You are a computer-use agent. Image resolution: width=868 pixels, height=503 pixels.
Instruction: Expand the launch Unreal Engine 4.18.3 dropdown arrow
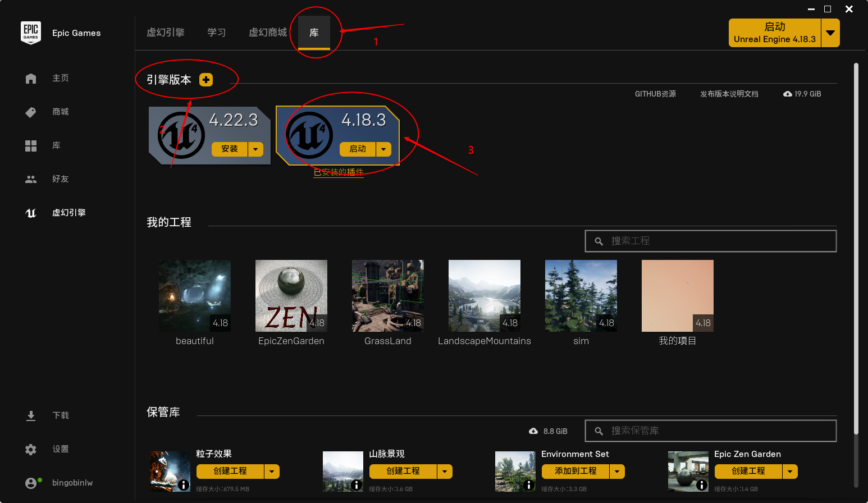(x=830, y=33)
